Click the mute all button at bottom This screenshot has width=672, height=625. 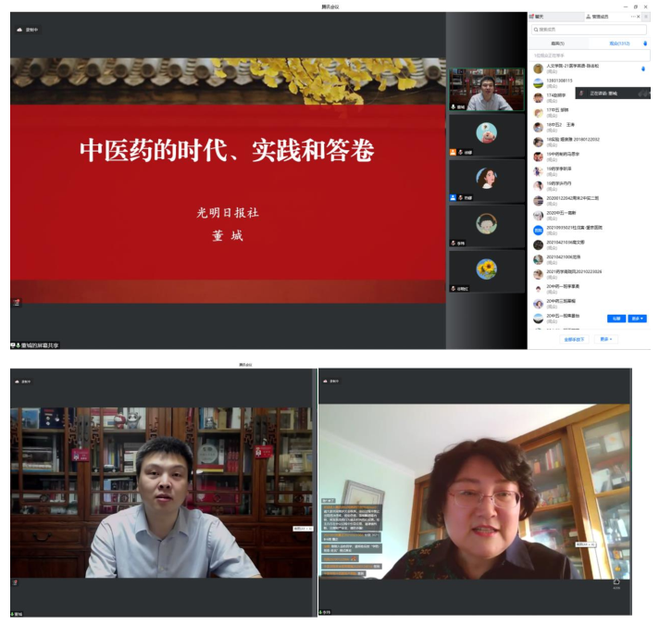click(x=576, y=339)
